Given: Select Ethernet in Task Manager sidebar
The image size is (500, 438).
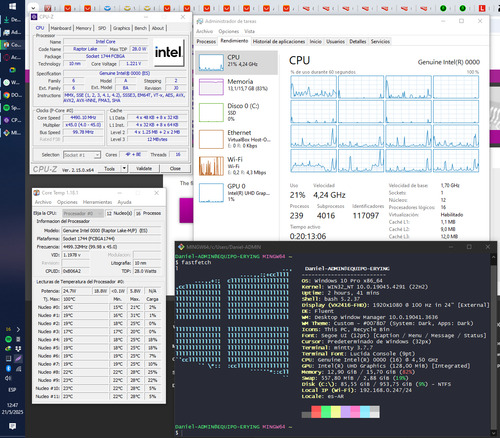Looking at the screenshot, I should pos(237,139).
